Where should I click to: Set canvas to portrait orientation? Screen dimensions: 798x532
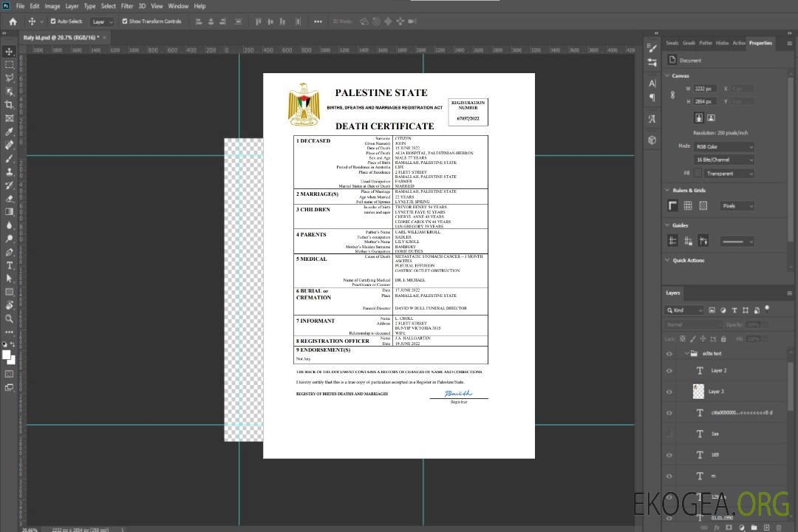[699, 118]
